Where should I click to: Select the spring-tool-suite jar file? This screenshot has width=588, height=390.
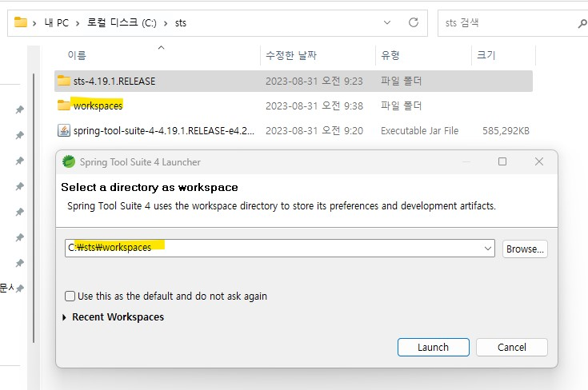point(294,131)
